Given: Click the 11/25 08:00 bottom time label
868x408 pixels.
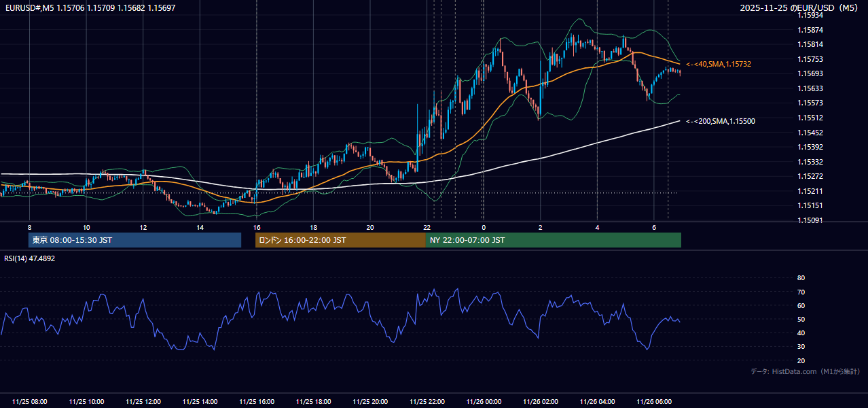Looking at the screenshot, I should [30, 402].
